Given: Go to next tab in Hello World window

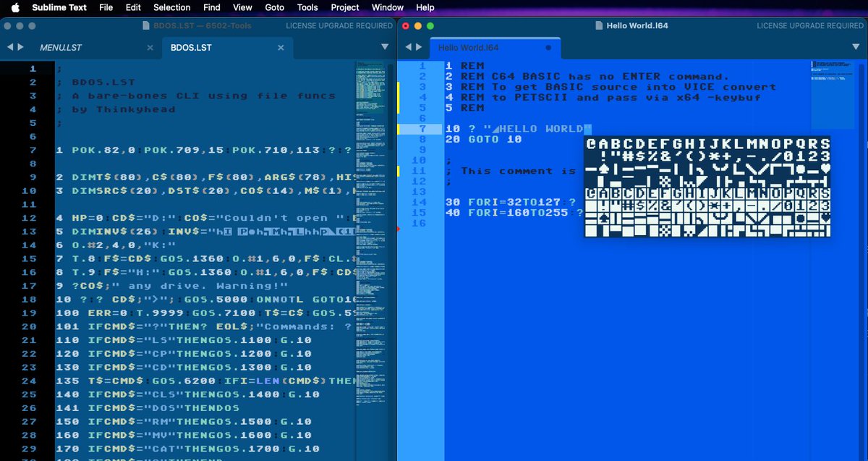Looking at the screenshot, I should (x=420, y=47).
